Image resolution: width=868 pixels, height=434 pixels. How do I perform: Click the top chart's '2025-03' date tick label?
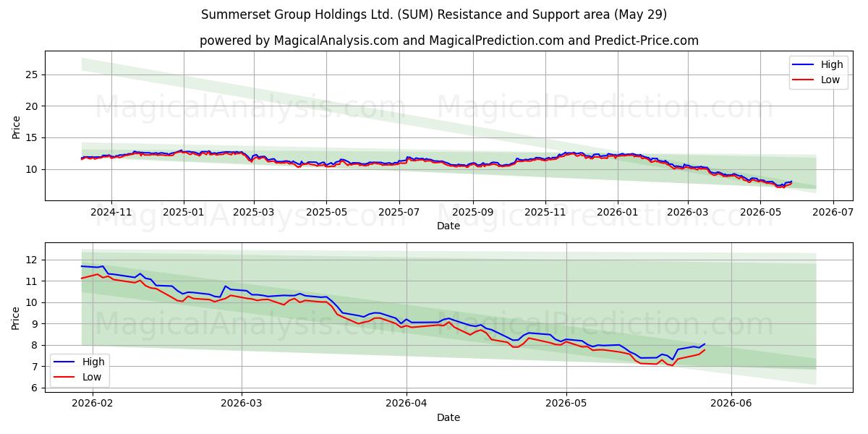254,213
